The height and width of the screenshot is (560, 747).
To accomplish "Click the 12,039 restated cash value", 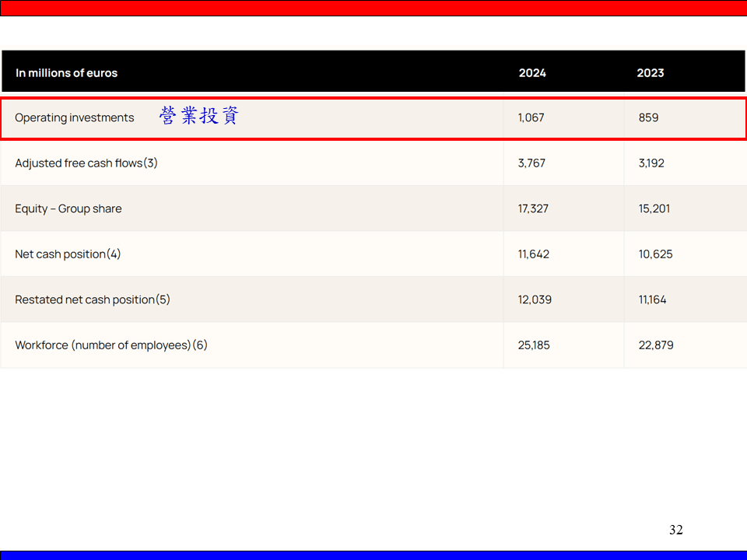I will pyautogui.click(x=535, y=299).
